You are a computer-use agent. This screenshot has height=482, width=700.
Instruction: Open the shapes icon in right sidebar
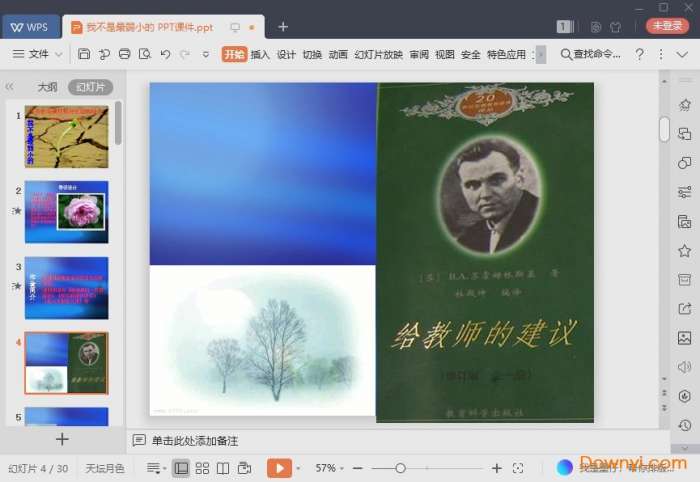pos(684,163)
